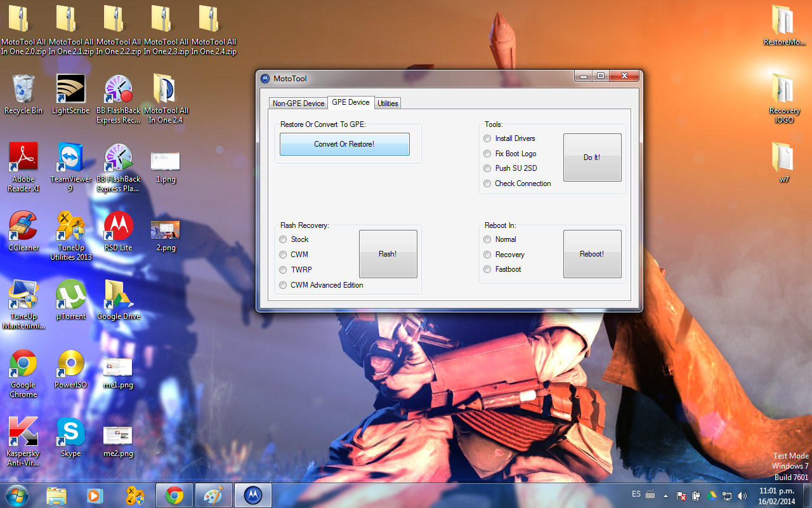Launch Skype from the desktop
812x508 pixels.
(71, 437)
